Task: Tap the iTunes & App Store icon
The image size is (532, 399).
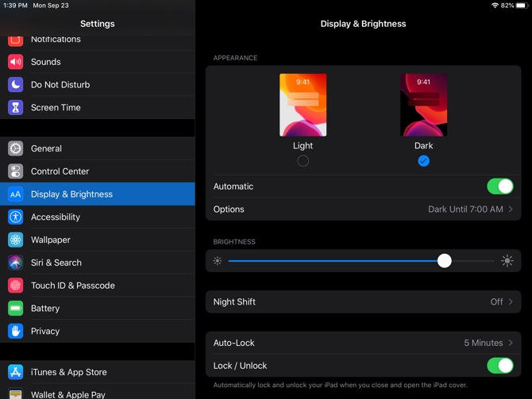Action: click(x=16, y=372)
